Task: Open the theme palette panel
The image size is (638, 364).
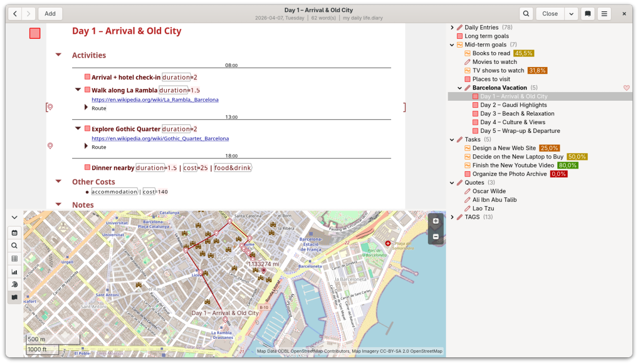Action: point(14,284)
